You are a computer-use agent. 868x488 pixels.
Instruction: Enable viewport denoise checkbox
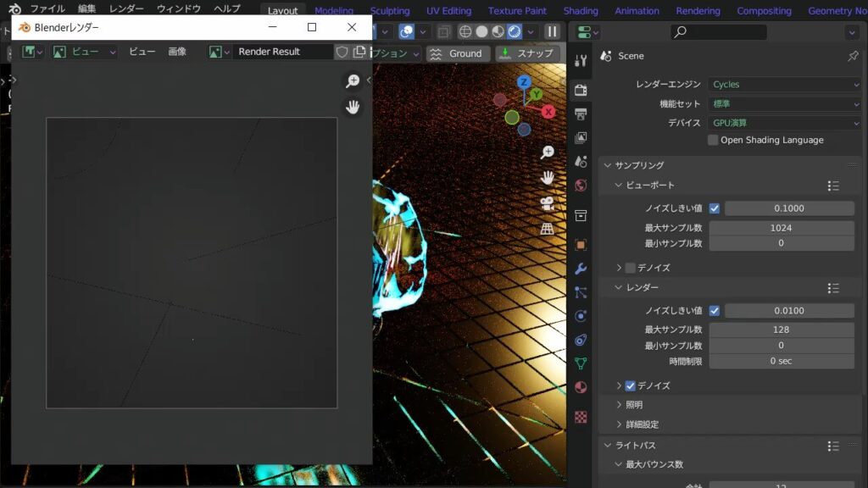[x=630, y=268]
